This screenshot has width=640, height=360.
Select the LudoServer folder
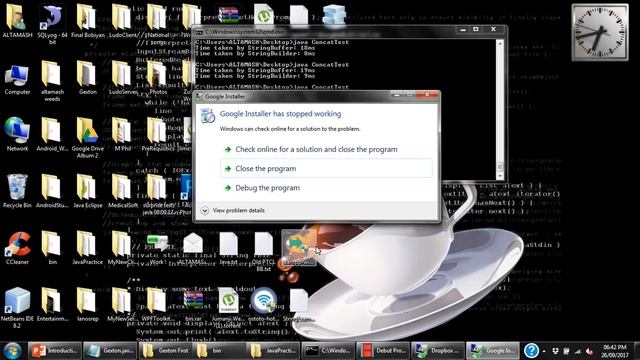[122, 78]
